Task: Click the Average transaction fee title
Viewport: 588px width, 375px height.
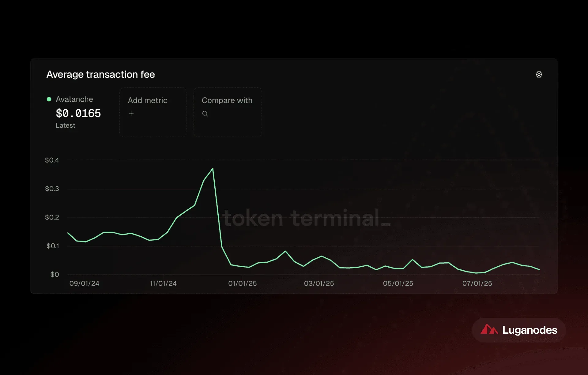Action: coord(100,74)
